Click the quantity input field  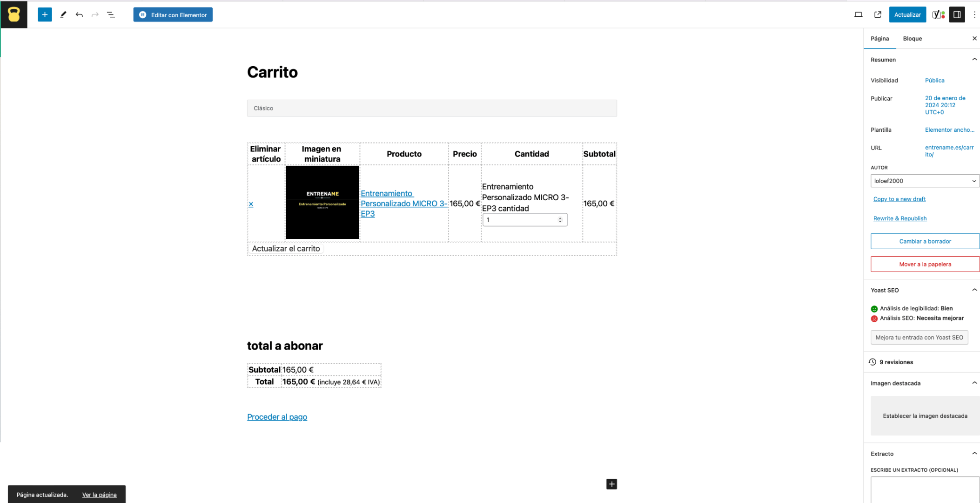click(x=524, y=220)
